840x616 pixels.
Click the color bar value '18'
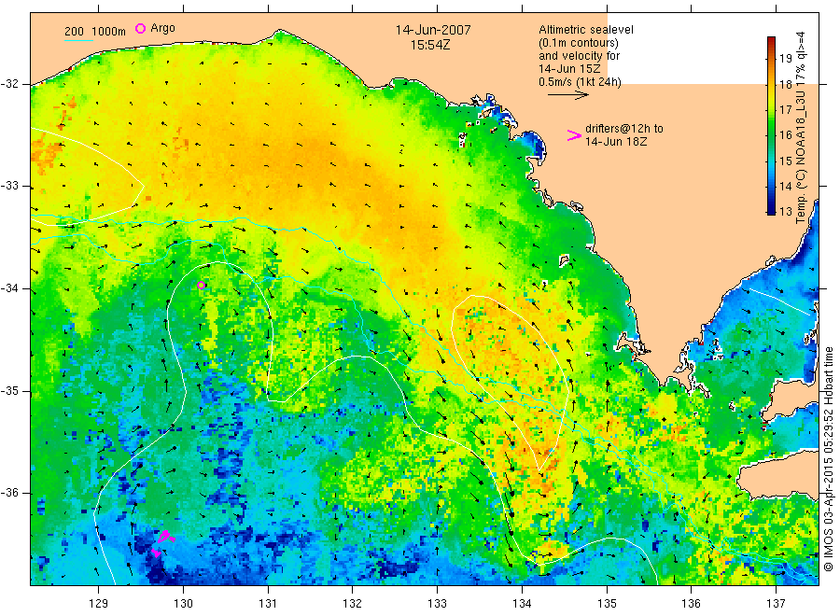(x=785, y=84)
